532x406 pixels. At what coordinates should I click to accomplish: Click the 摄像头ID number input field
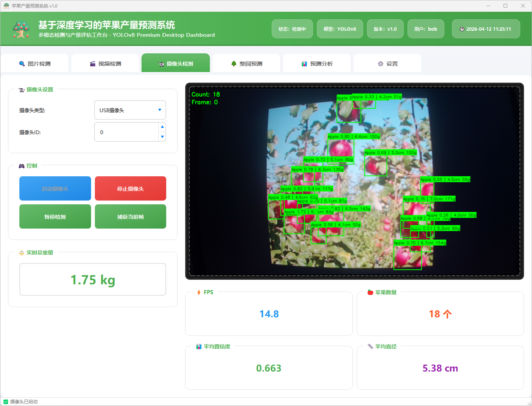pyautogui.click(x=126, y=132)
